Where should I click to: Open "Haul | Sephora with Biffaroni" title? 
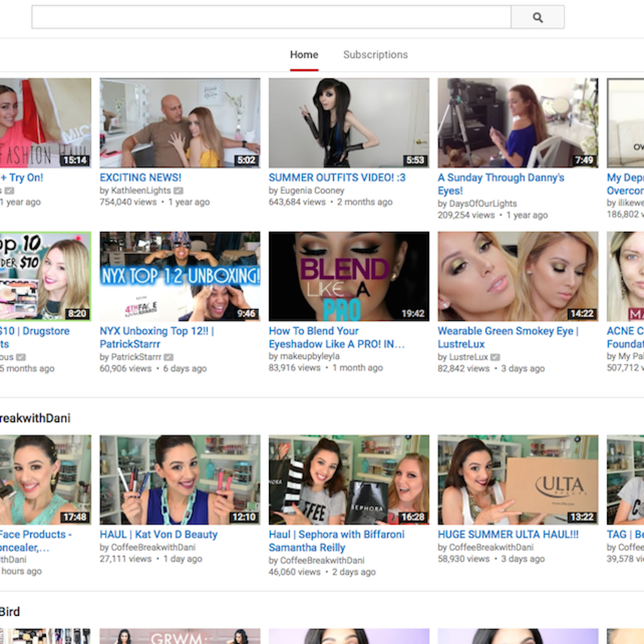[337, 541]
